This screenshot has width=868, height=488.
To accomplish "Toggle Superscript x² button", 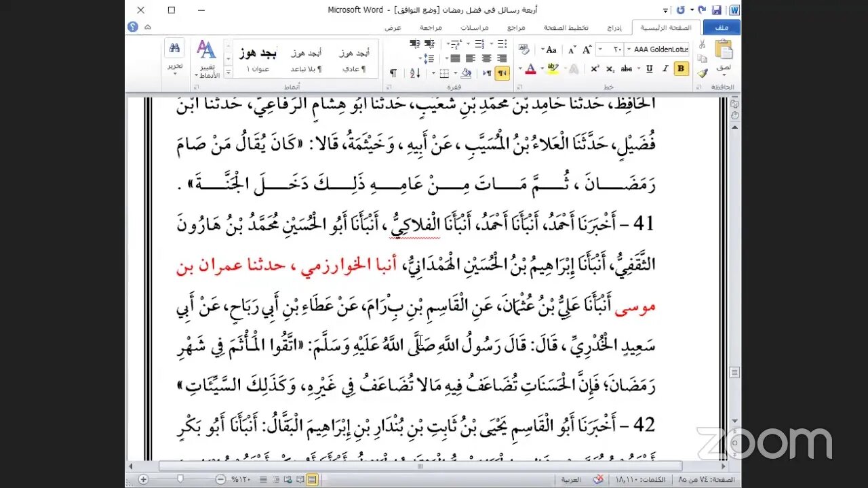I will point(595,68).
